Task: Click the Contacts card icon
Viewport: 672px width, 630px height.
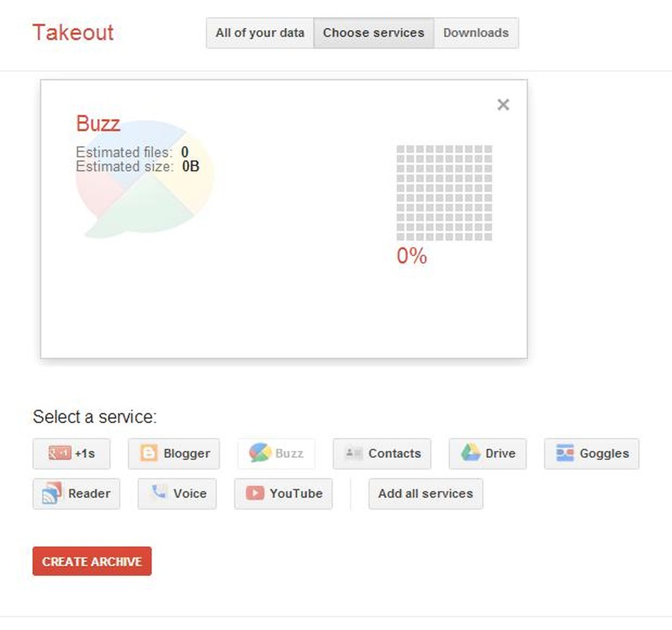Action: (354, 453)
